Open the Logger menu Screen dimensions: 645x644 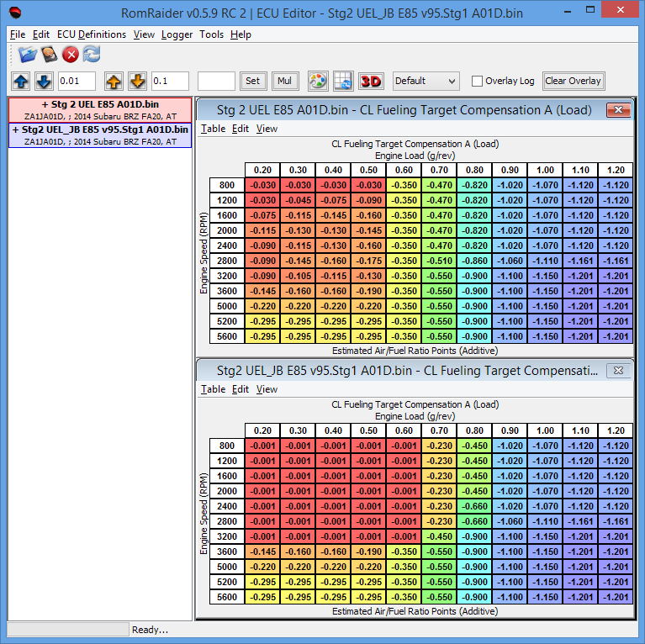pos(177,34)
